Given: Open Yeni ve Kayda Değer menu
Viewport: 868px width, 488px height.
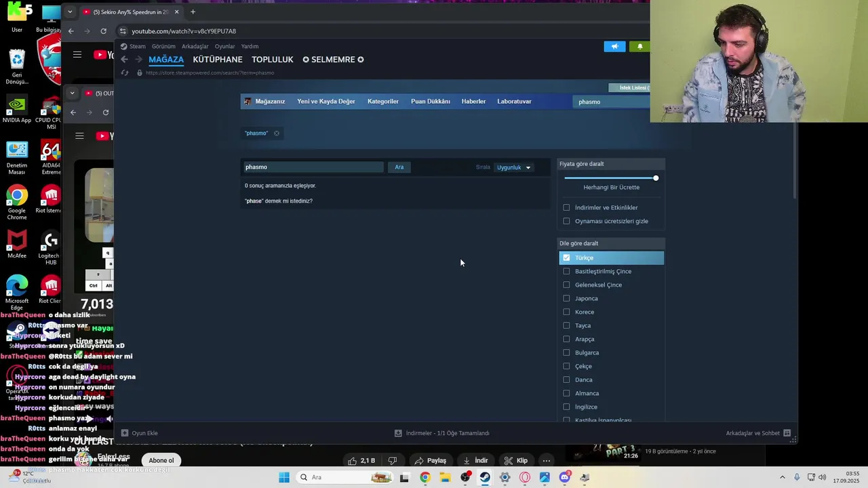Looking at the screenshot, I should pyautogui.click(x=326, y=102).
